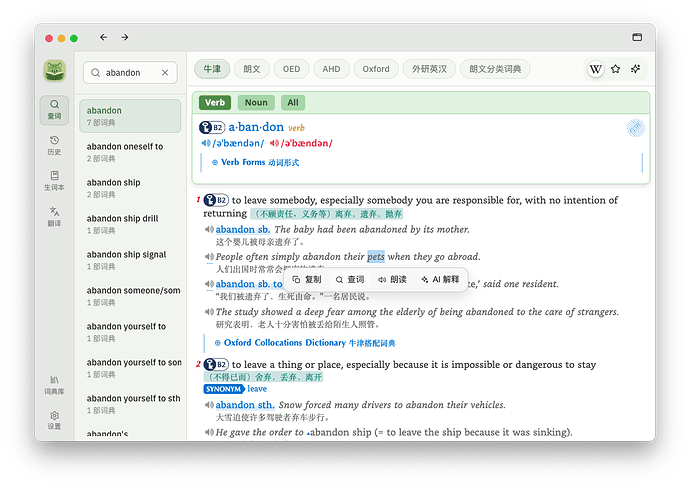Show All parts of speech
The height and width of the screenshot is (487, 690).
[x=293, y=103]
